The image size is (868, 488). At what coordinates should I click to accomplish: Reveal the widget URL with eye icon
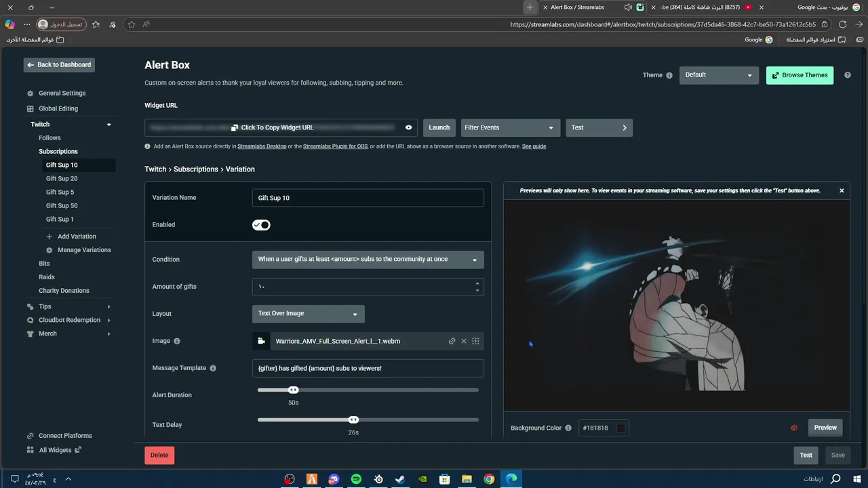tap(408, 127)
